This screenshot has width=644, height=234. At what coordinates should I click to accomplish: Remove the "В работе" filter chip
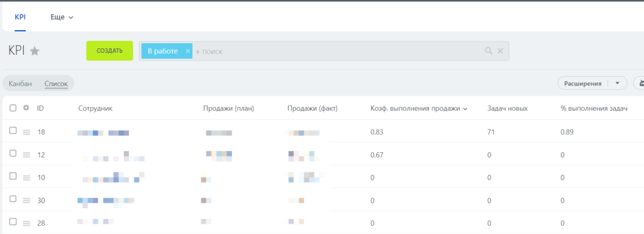[x=187, y=51]
